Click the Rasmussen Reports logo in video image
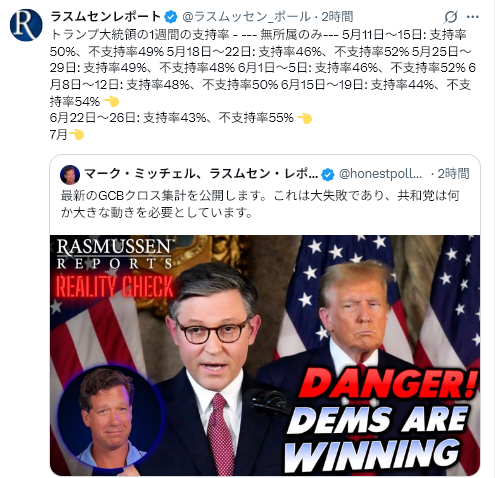 pyautogui.click(x=114, y=254)
